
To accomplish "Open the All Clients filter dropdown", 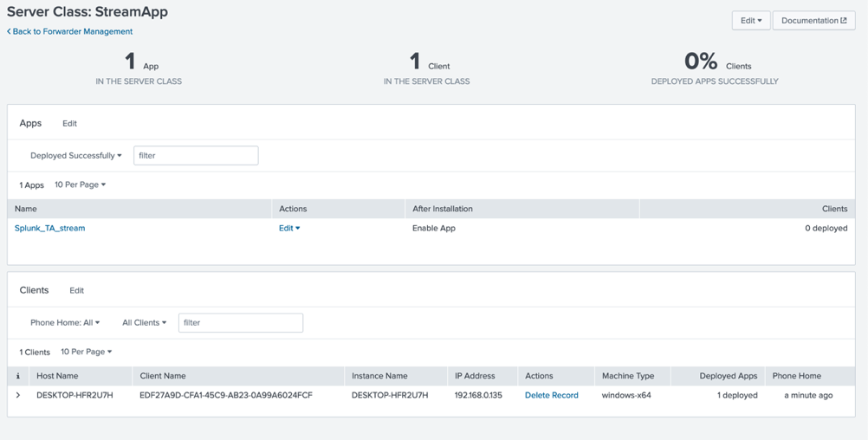I will coord(144,323).
